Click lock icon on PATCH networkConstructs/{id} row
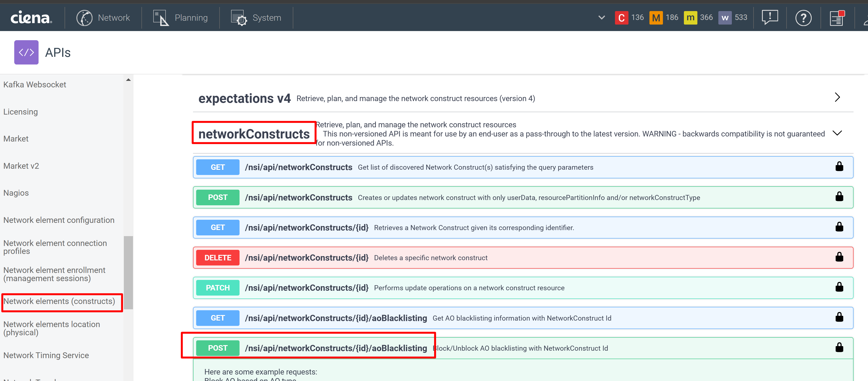This screenshot has height=381, width=868. (x=839, y=287)
